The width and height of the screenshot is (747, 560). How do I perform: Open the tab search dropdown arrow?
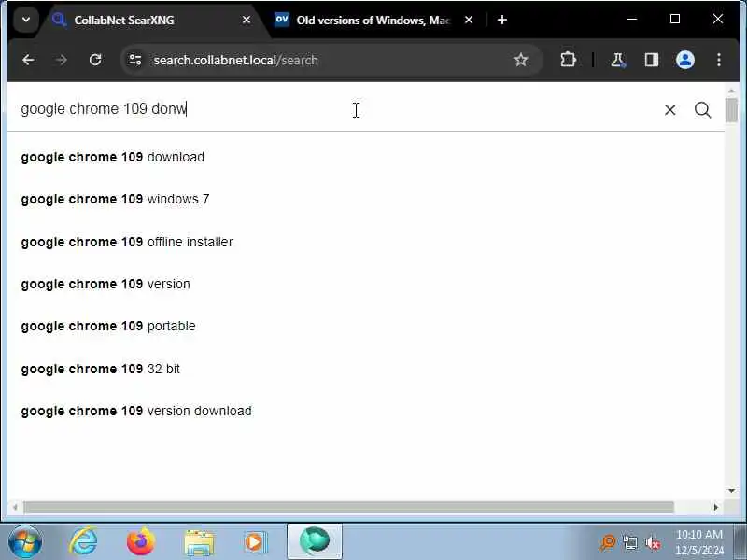tap(26, 20)
